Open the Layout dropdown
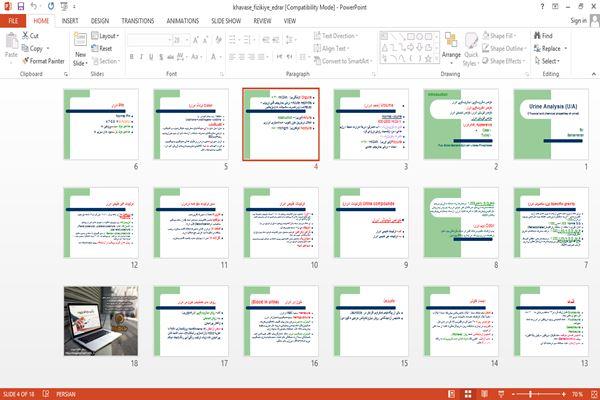600x400 pixels. [105, 36]
